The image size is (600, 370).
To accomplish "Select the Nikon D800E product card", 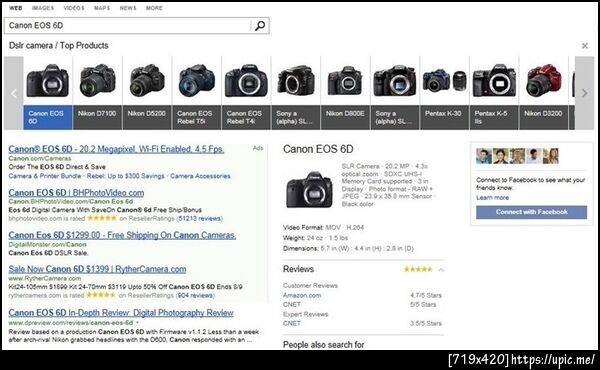I will pyautogui.click(x=345, y=93).
